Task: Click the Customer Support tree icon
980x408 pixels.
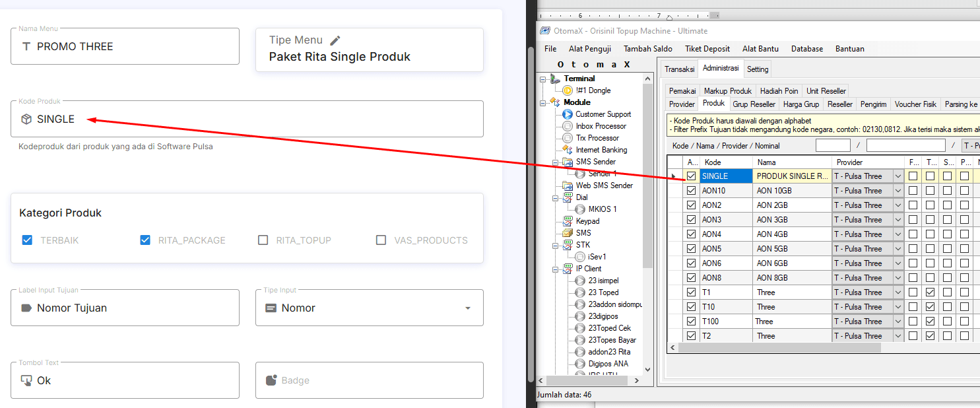Action: (568, 114)
